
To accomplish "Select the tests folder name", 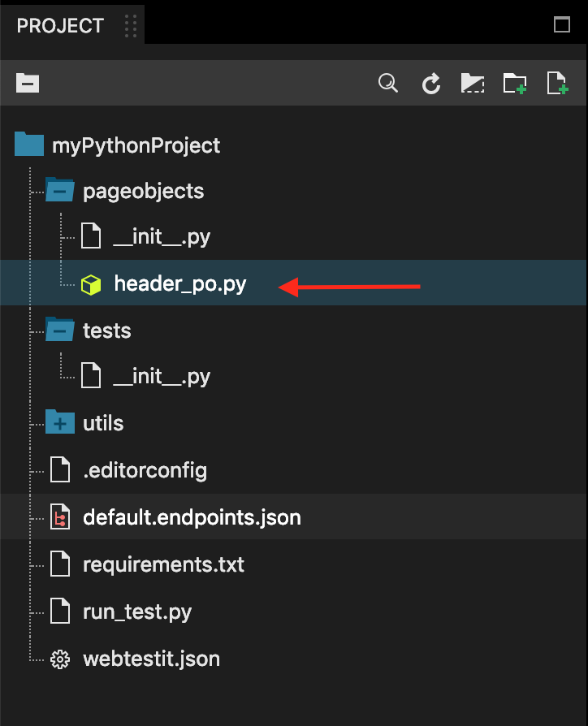I will (107, 331).
